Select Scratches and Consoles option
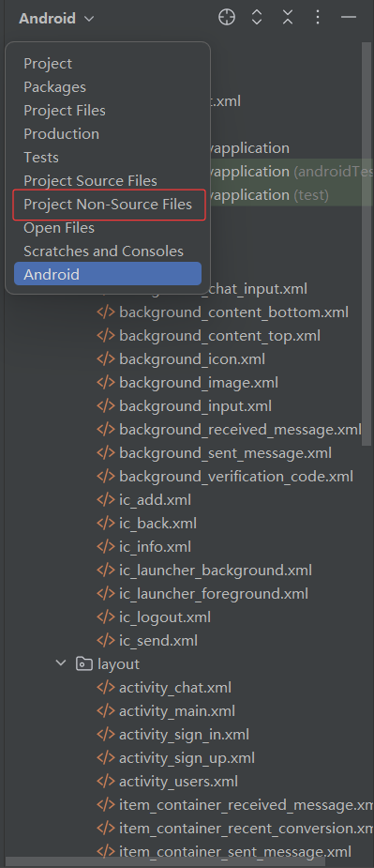This screenshot has height=868, width=374. point(103,251)
